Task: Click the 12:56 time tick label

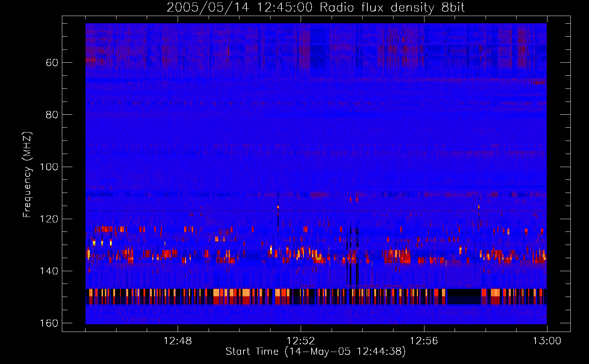Action: pos(424,341)
